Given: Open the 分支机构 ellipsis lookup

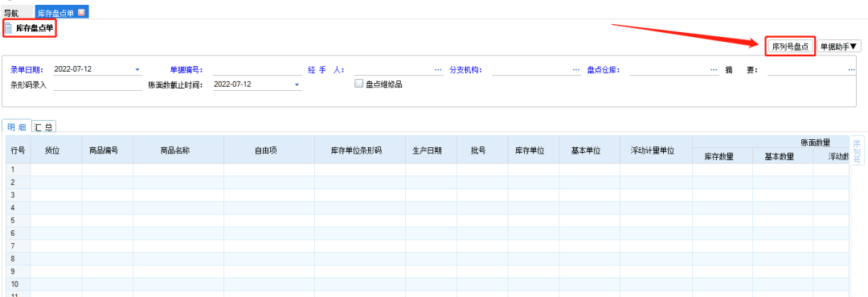Looking at the screenshot, I should (576, 70).
